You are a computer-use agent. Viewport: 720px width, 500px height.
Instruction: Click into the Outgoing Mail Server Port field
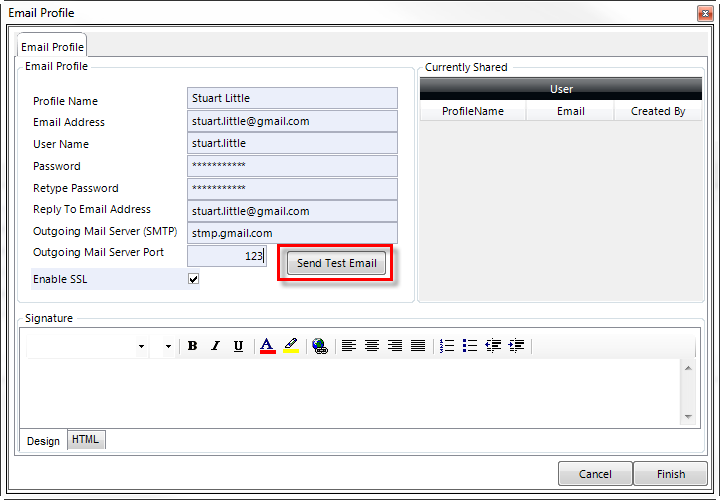pos(227,256)
